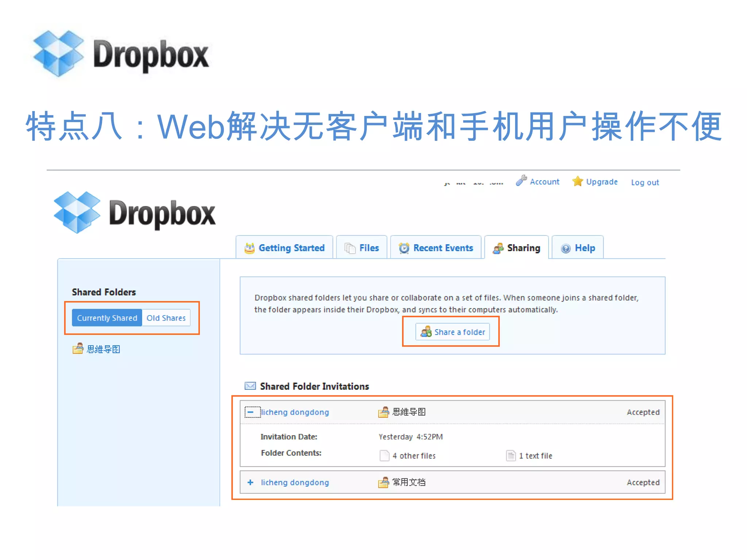Click the Account link

[x=544, y=182]
